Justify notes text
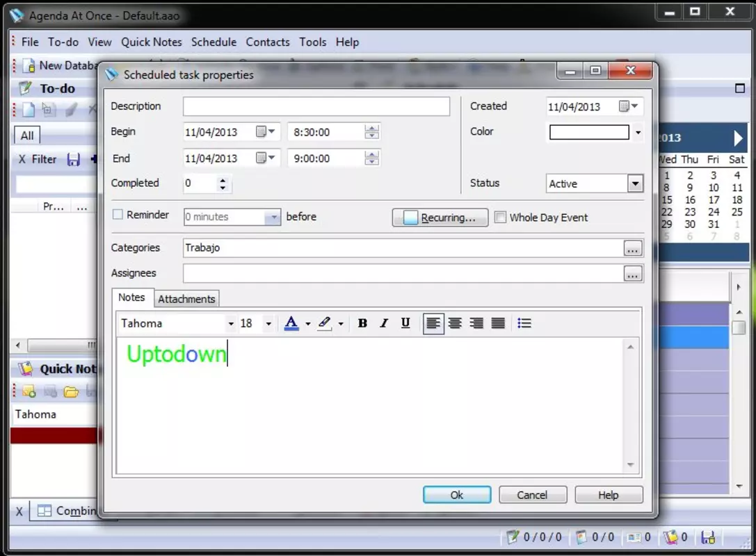Viewport: 756px width, 556px height. (498, 323)
